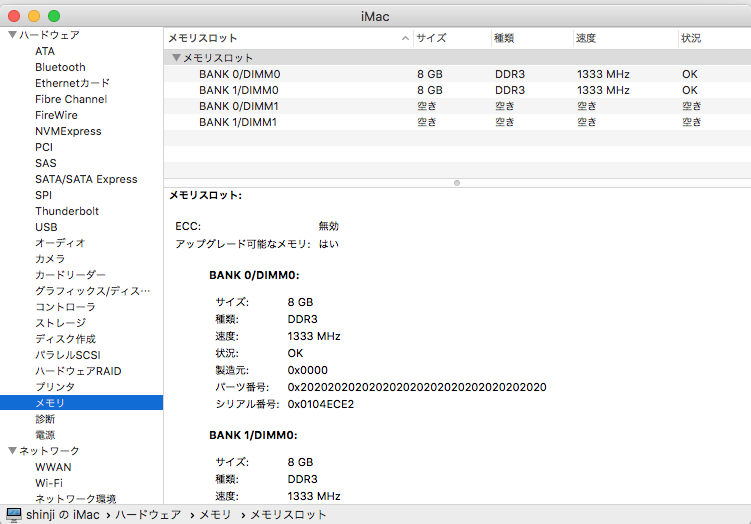Click メモリスロット in the path bar
Image resolution: width=751 pixels, height=524 pixels.
click(x=288, y=515)
